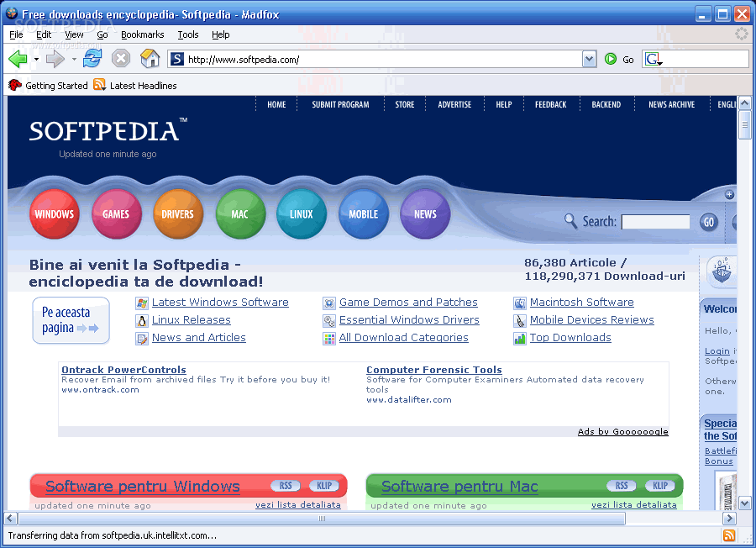Open the View menu

[x=74, y=34]
